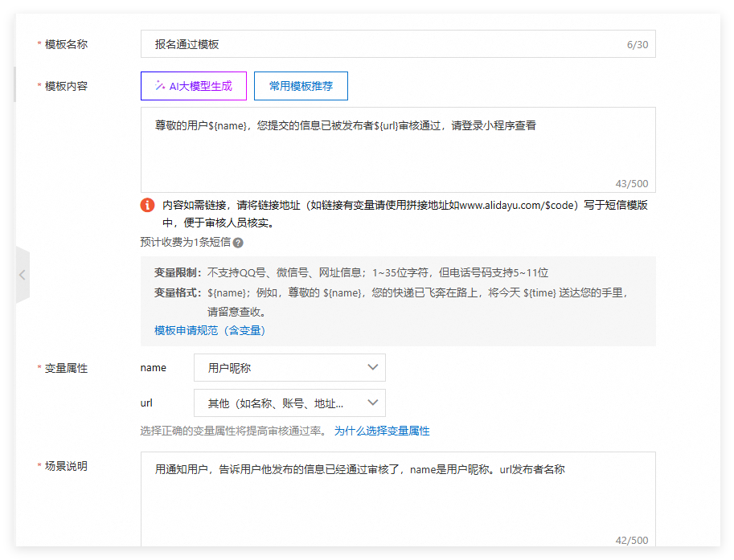Open the url variable 其他 dropdown
The width and height of the screenshot is (734, 560).
[289, 403]
